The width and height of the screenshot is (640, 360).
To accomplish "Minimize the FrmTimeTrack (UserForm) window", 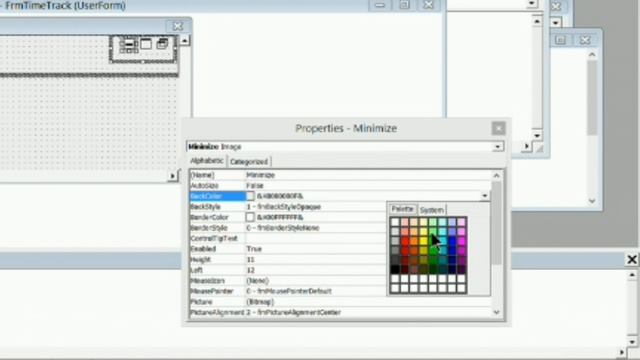I will pyautogui.click(x=380, y=5).
